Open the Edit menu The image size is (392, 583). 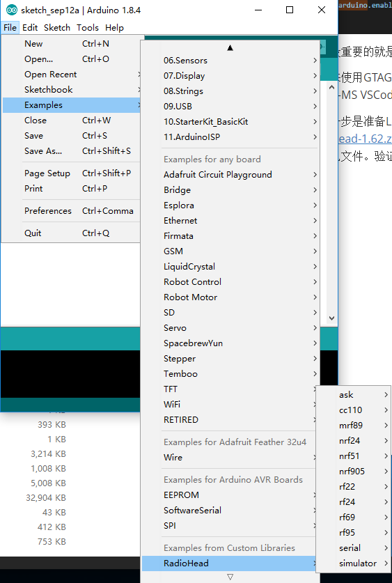tap(30, 28)
